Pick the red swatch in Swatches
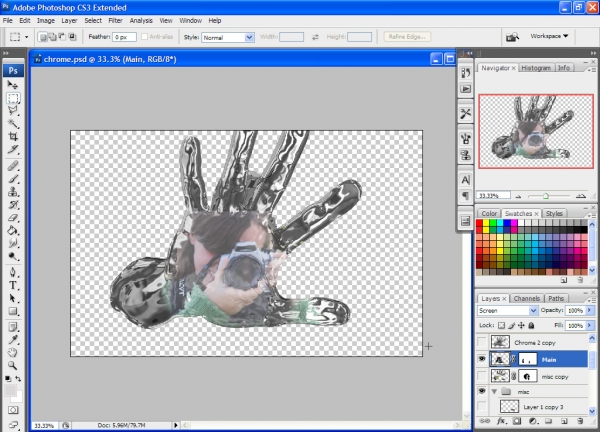Image resolution: width=600 pixels, height=432 pixels. (479, 223)
